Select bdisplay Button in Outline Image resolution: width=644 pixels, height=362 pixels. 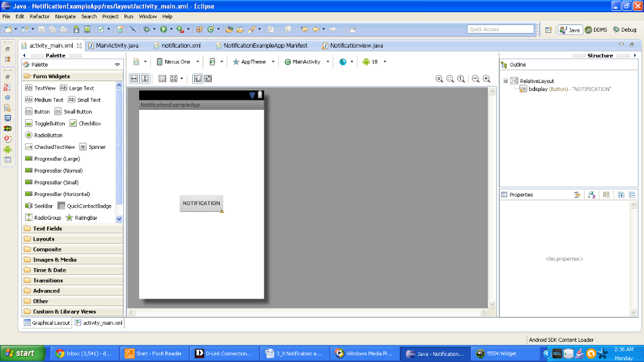point(565,89)
